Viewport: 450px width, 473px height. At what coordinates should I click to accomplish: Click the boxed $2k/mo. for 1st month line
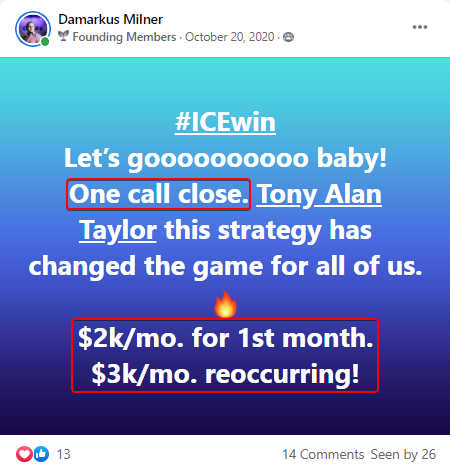click(225, 338)
